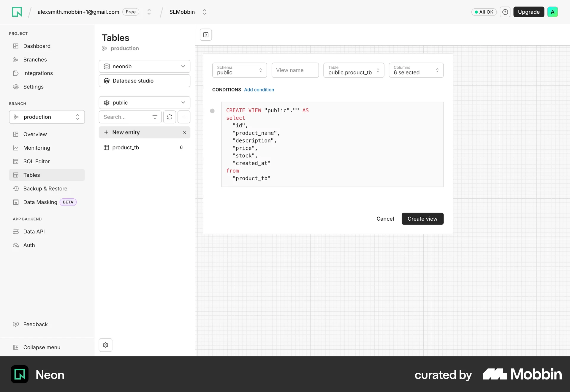Click the gray status dot beside SQL
Screen dimensions: 570x392
212,111
